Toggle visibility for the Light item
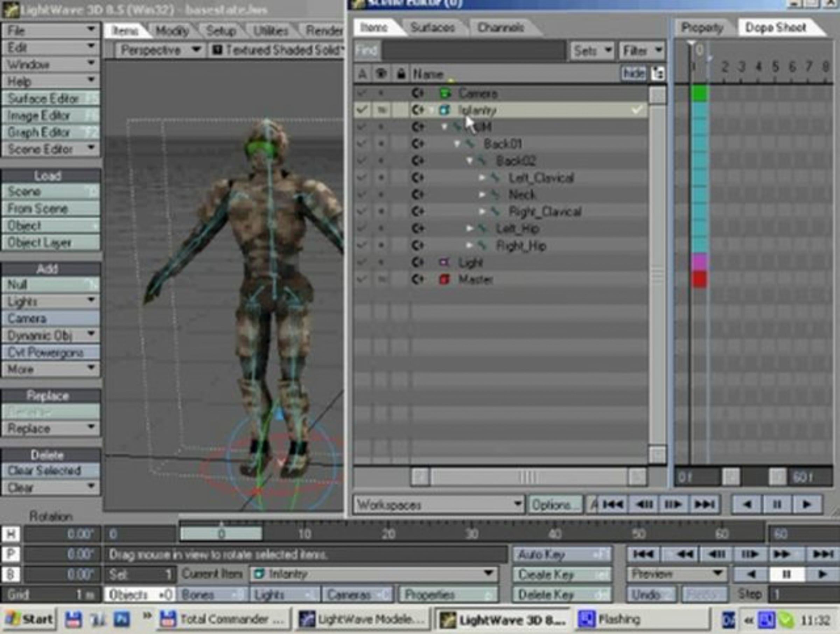Screen dimensions: 840x634 (x=381, y=262)
